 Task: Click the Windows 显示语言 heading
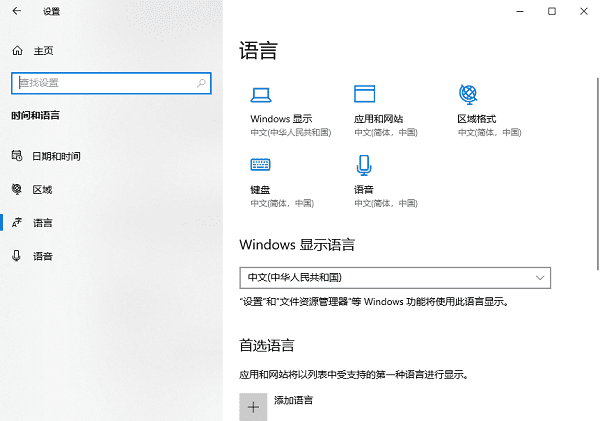click(x=297, y=245)
